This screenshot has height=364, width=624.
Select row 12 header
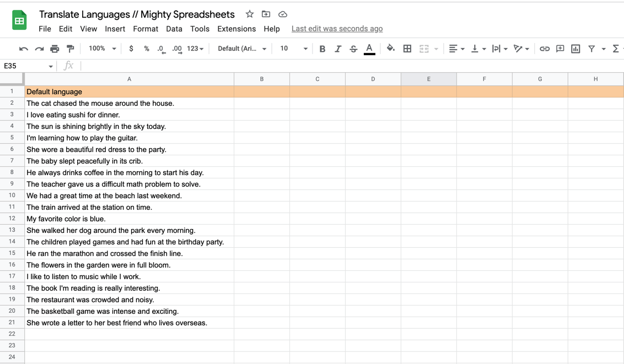[x=12, y=219]
